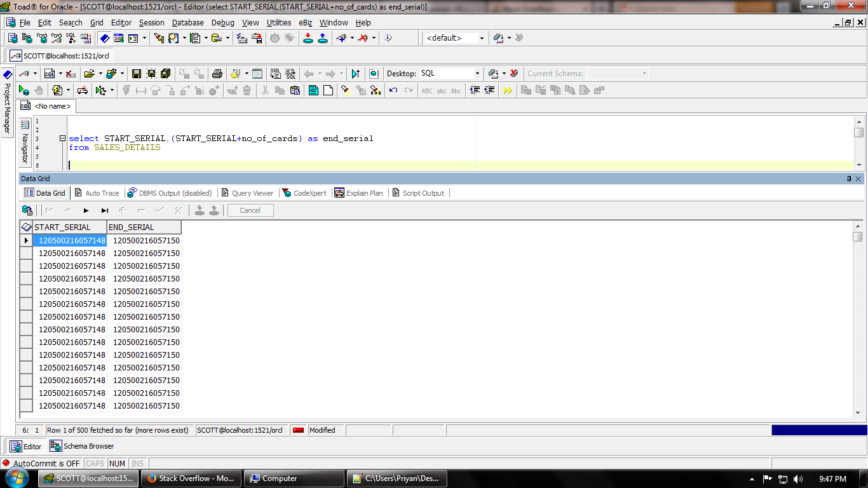
Task: Select first row END_SERIAL cell 120500216057150
Action: (x=144, y=241)
